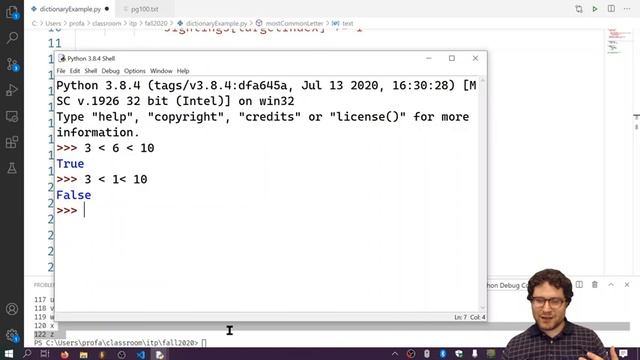640x360 pixels.
Task: Click the 'False' output in shell
Action: coord(73,195)
